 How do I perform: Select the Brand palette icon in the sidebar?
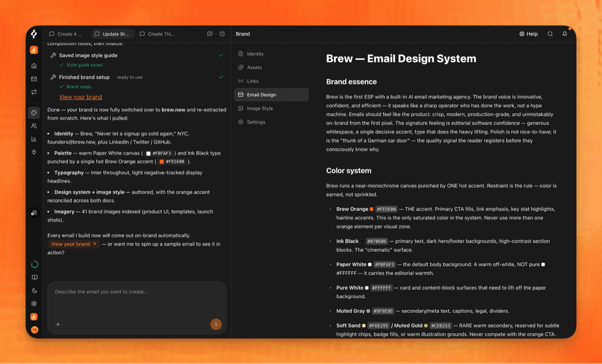(x=34, y=113)
